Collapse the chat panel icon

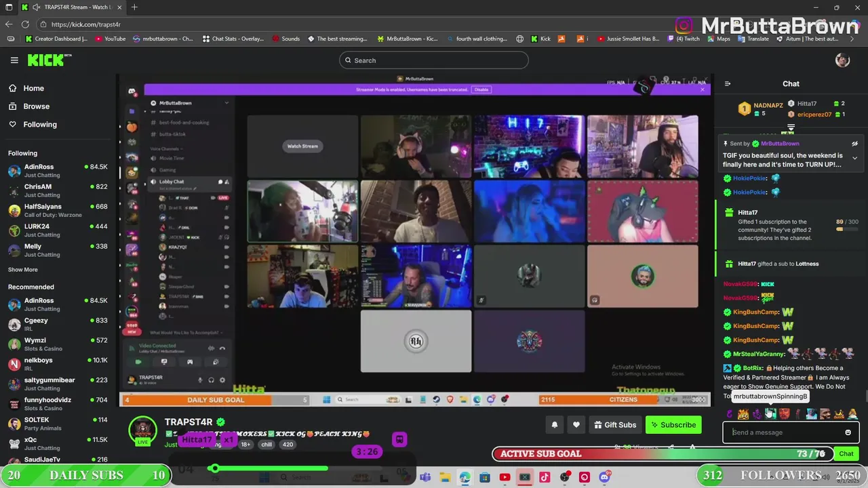tap(728, 84)
